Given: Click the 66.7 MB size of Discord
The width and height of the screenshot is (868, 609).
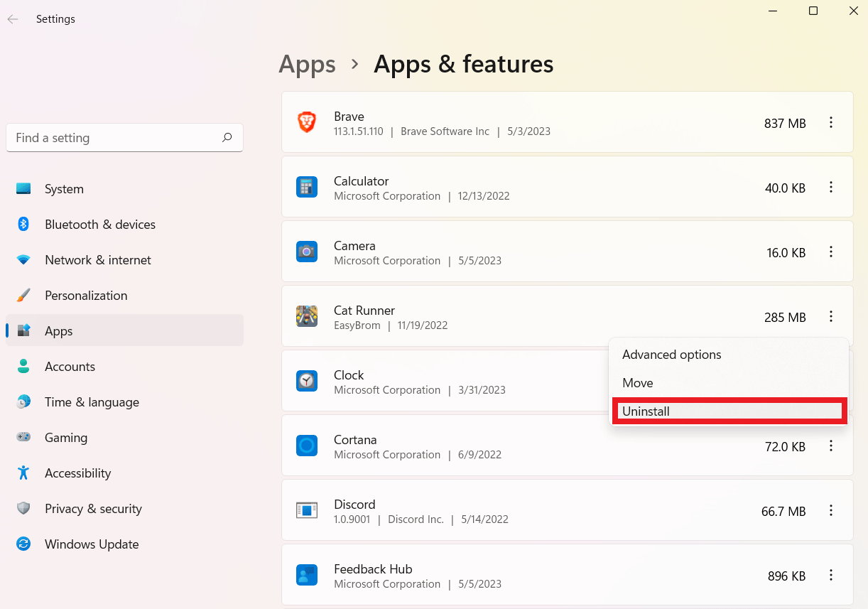Looking at the screenshot, I should click(783, 512).
